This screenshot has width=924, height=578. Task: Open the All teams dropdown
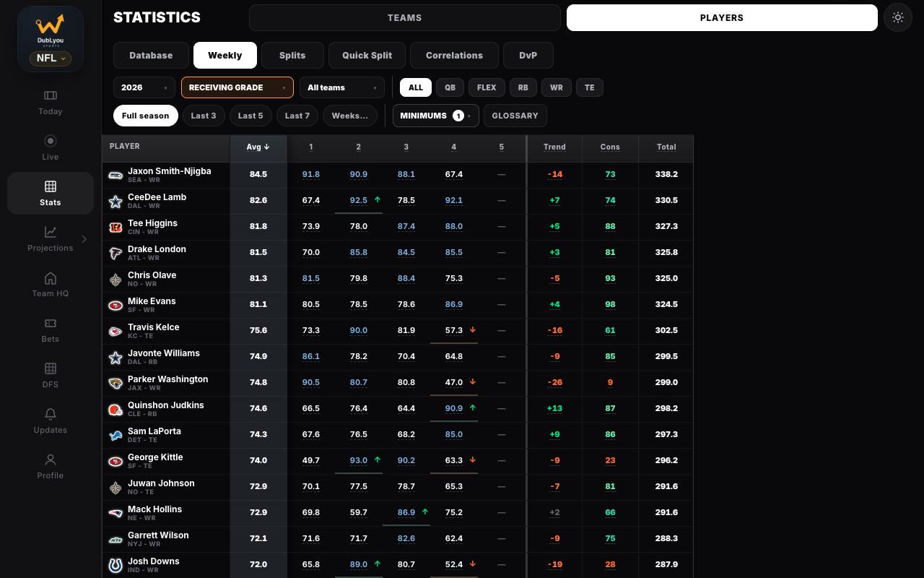click(x=342, y=87)
